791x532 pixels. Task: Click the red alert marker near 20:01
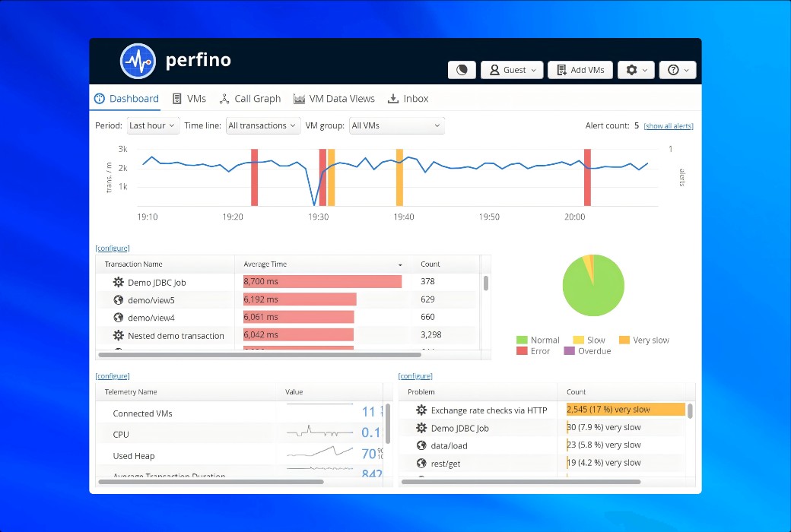pos(587,178)
